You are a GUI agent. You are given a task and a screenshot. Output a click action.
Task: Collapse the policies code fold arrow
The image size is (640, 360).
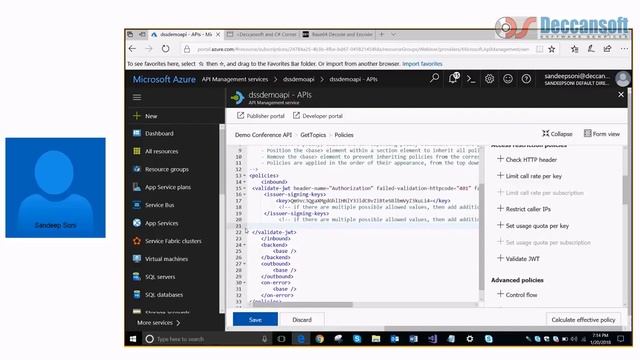244,176
